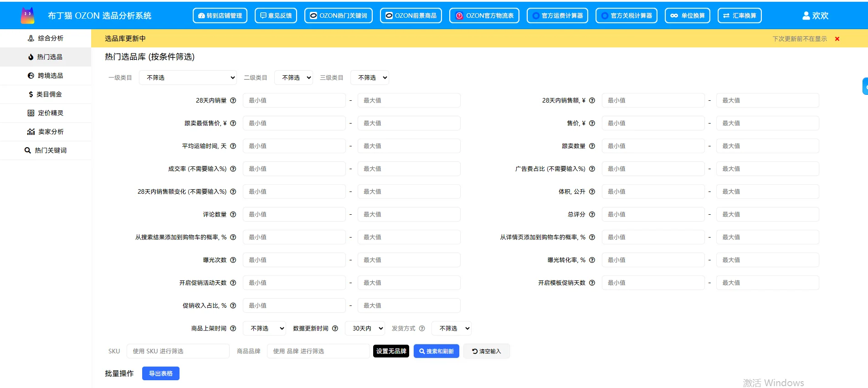
Task: Focus 28天内销售额 maximum value field
Action: [768, 100]
